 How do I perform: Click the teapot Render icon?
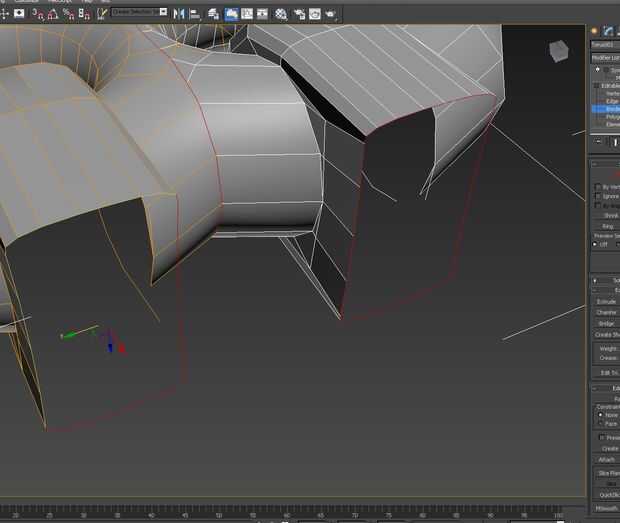click(330, 14)
